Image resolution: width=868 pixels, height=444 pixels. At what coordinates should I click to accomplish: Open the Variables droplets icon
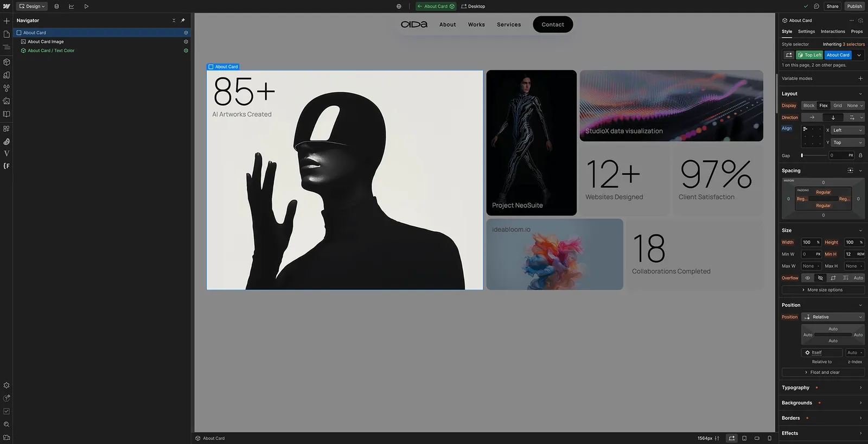[x=7, y=88]
